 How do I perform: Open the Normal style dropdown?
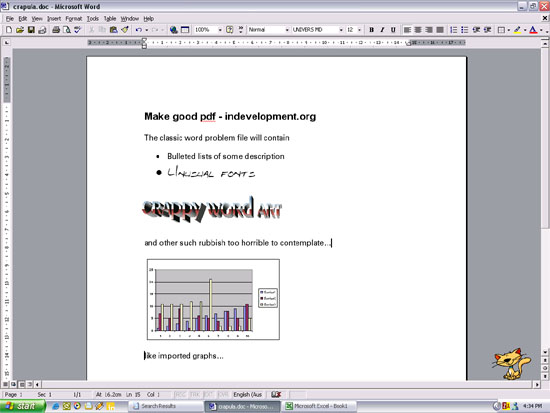[287, 30]
